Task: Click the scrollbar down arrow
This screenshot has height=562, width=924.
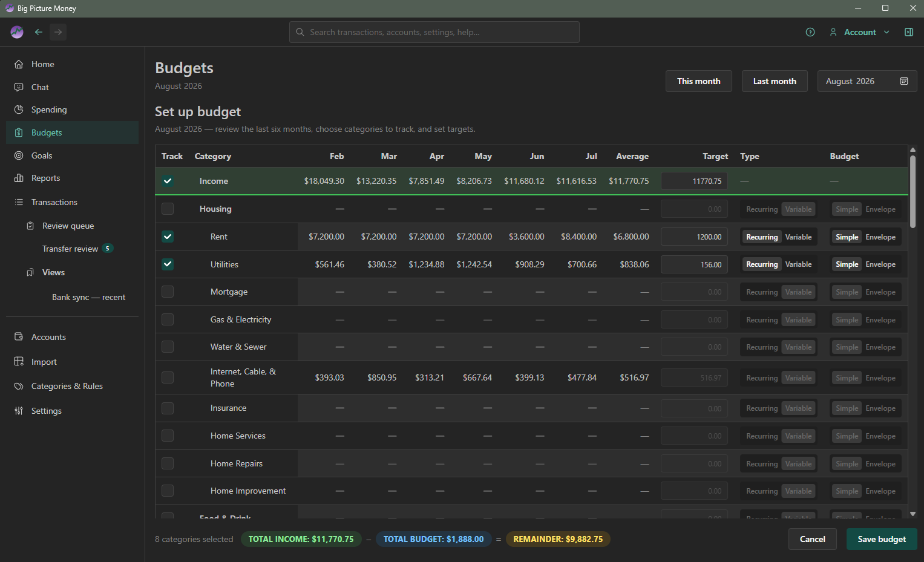Action: point(913,514)
